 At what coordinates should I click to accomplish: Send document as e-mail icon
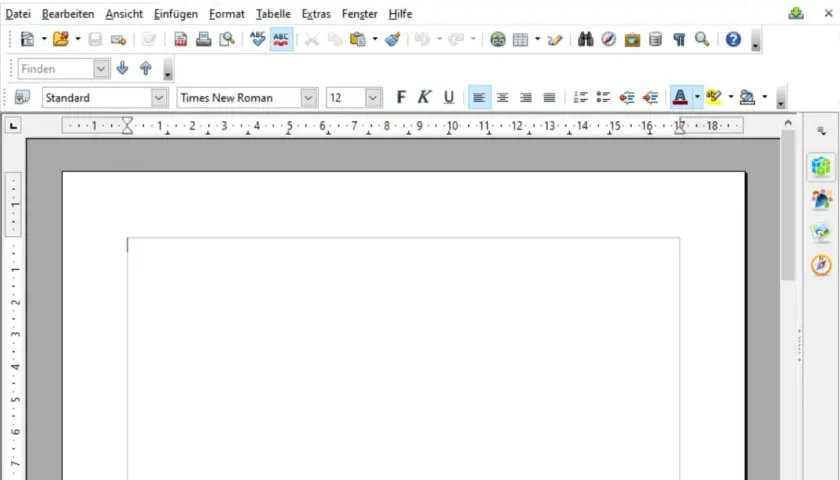[x=118, y=39]
